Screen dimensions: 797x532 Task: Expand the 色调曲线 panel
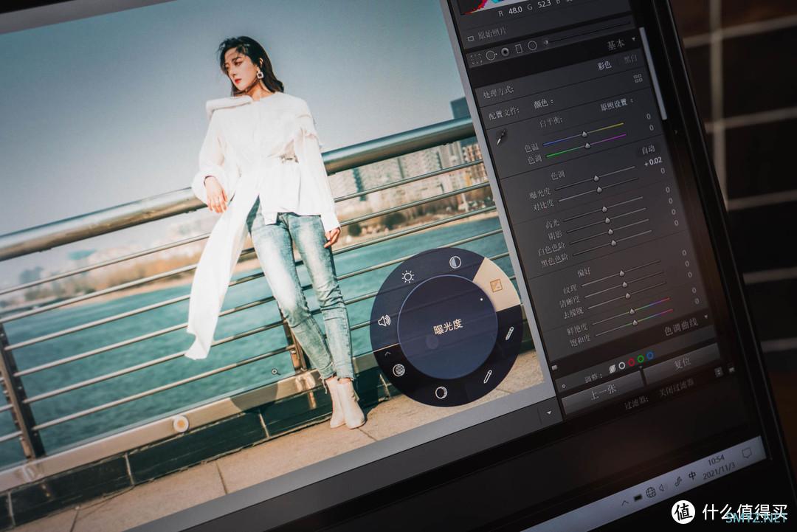click(x=706, y=317)
